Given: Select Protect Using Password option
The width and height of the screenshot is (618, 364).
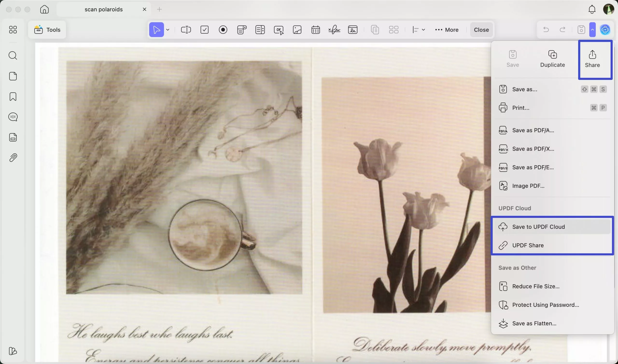Looking at the screenshot, I should 545,305.
